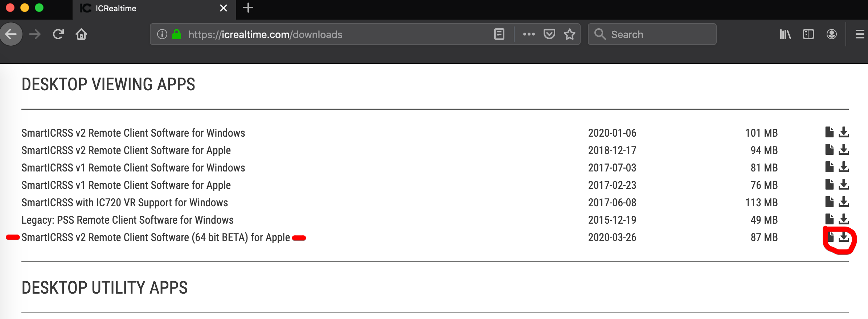Download SmartICRSS with IC720 VR Support

tap(844, 202)
